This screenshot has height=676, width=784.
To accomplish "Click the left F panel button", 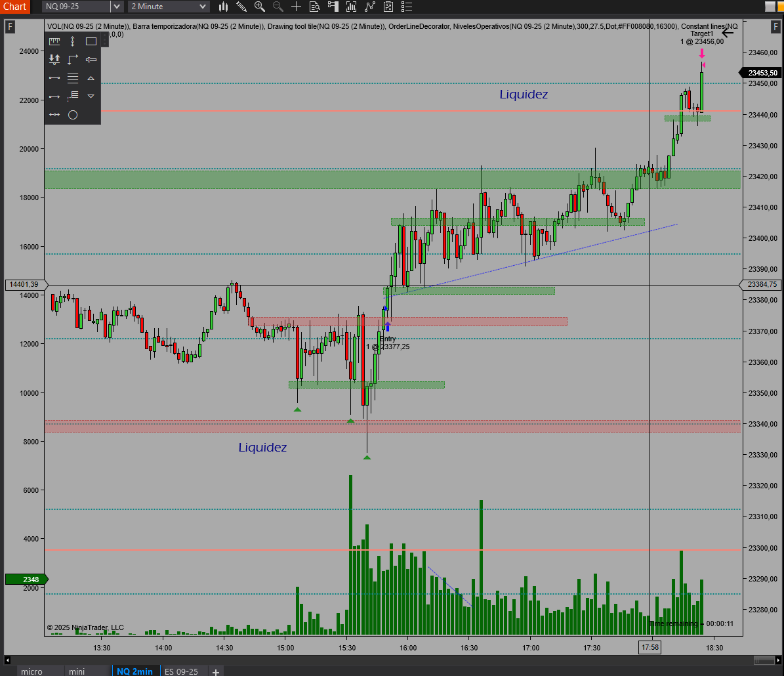I will 9,26.
